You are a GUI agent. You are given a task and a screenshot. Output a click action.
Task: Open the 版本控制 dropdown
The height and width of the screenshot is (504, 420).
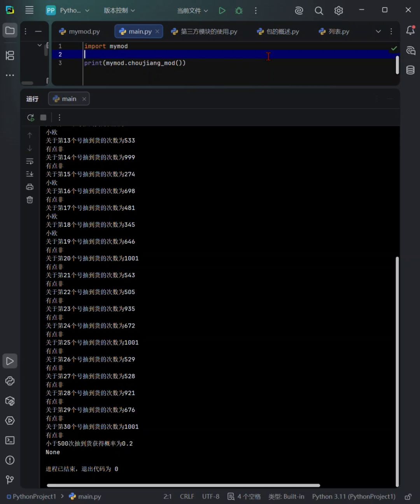click(x=119, y=10)
